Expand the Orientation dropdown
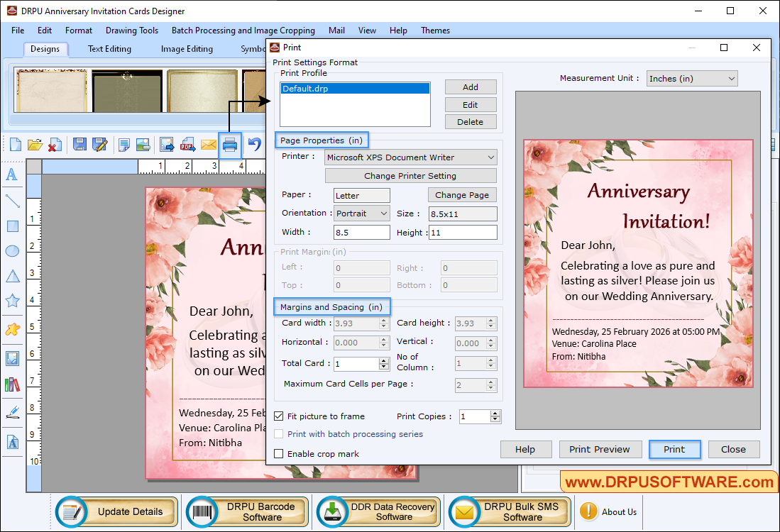This screenshot has height=532, width=780. point(362,213)
